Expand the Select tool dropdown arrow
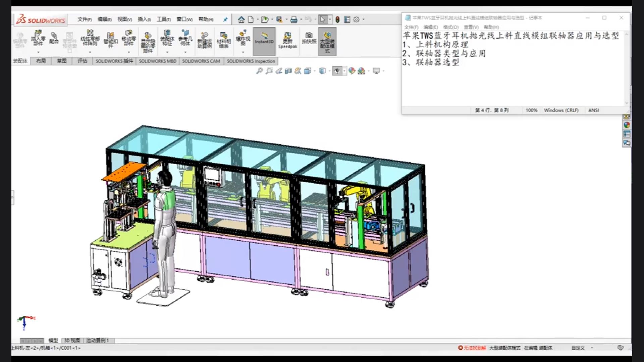The height and width of the screenshot is (362, 644). coord(330,19)
